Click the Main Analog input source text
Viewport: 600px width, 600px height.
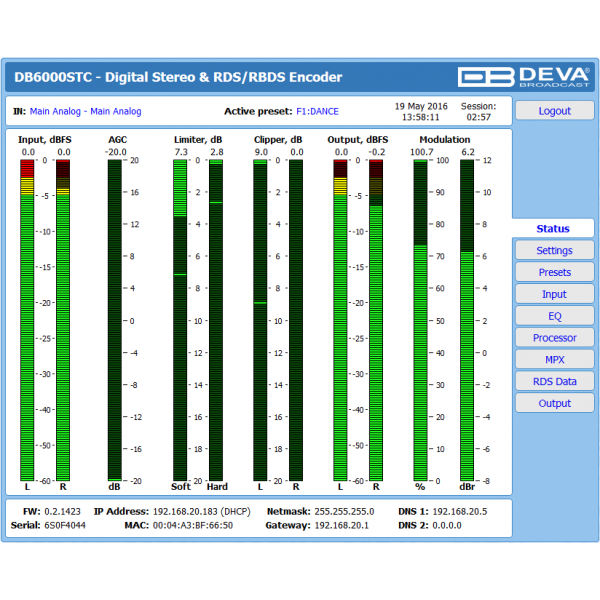(x=85, y=111)
